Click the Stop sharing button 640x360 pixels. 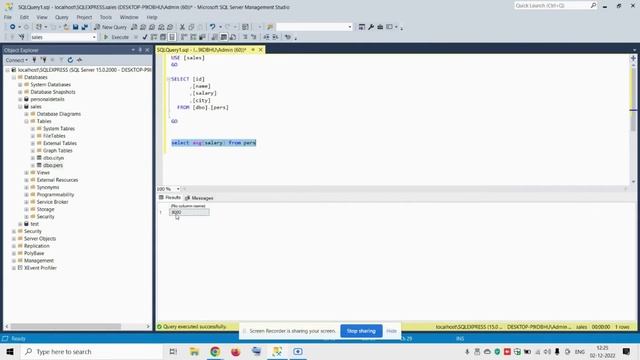(x=361, y=331)
